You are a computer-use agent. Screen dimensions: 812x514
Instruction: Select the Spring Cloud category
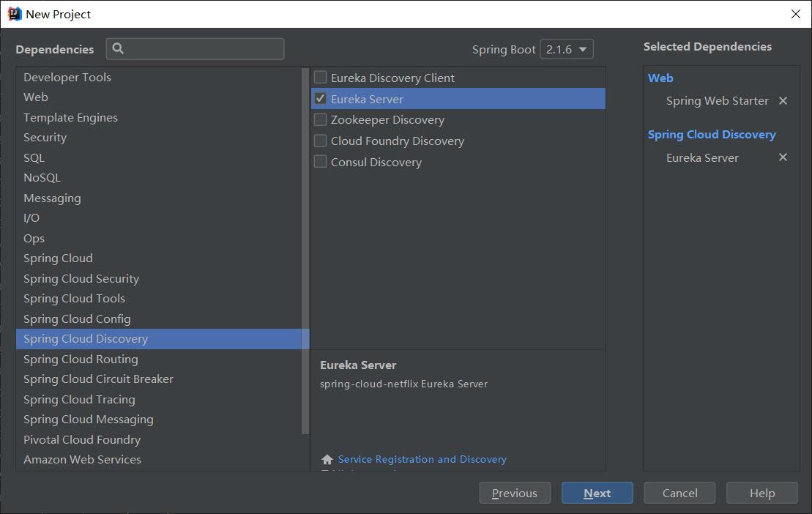(x=158, y=258)
